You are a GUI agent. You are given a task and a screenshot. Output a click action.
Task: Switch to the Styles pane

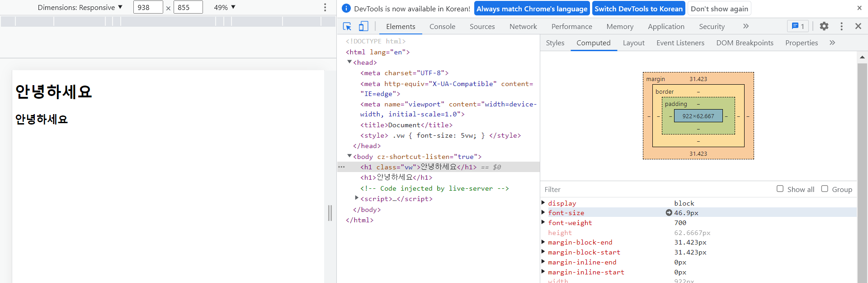555,43
